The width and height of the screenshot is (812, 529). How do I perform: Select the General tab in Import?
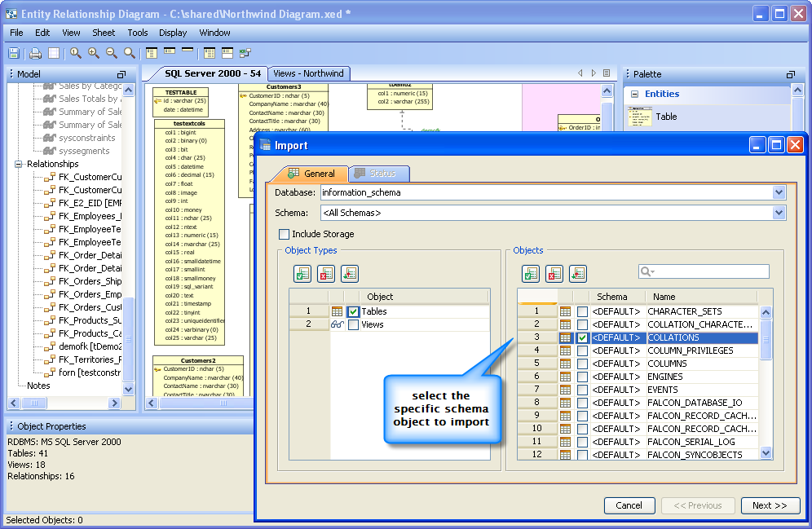pos(311,174)
